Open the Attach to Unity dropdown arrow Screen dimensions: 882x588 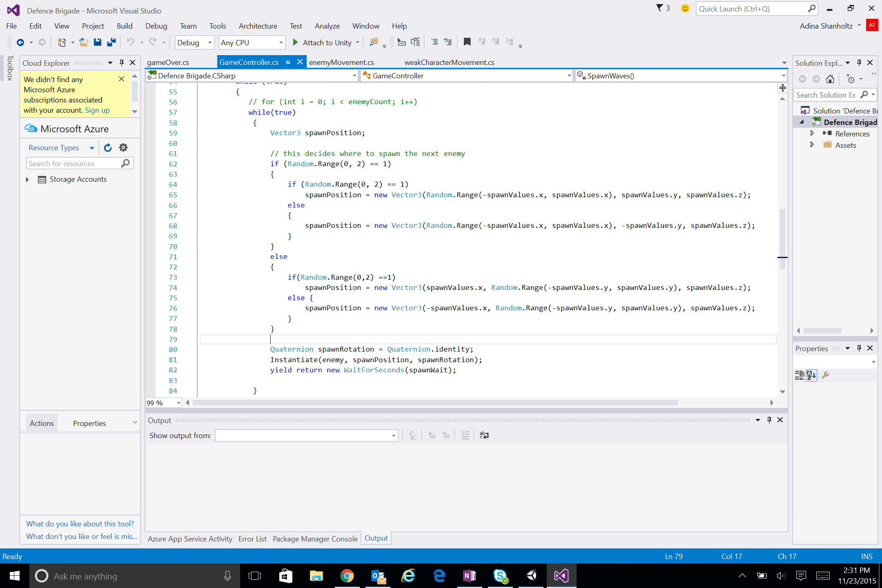[x=357, y=42]
